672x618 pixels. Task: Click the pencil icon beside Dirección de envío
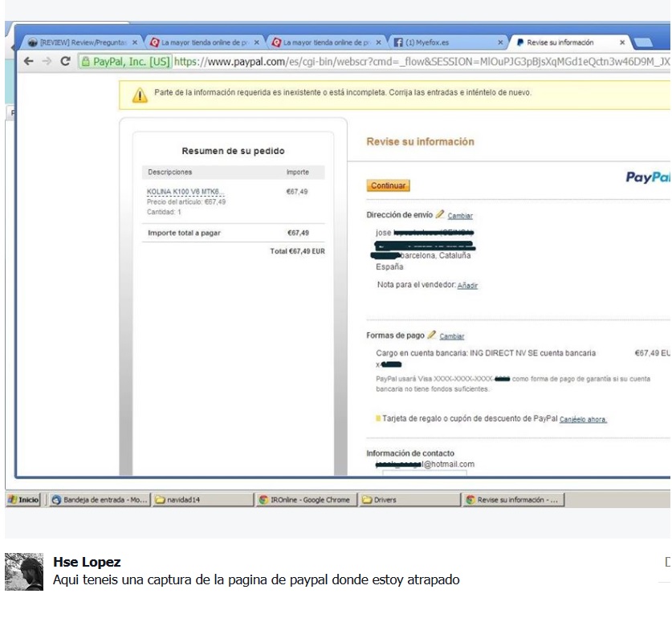(440, 214)
